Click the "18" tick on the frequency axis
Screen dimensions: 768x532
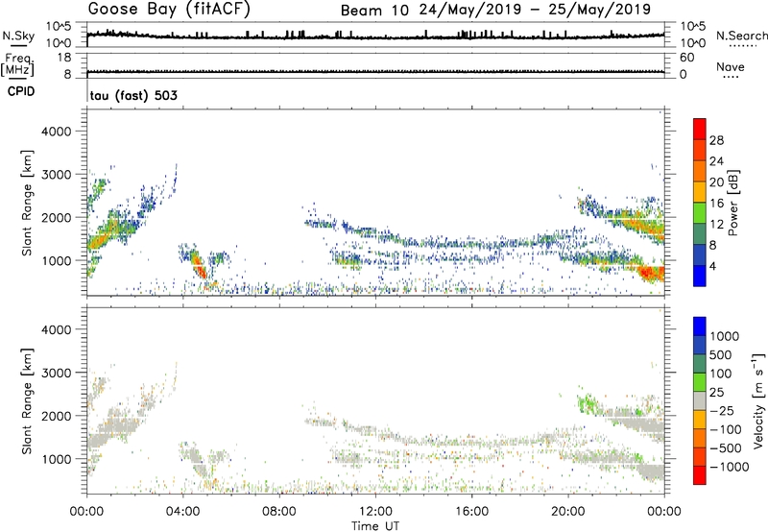64,58
